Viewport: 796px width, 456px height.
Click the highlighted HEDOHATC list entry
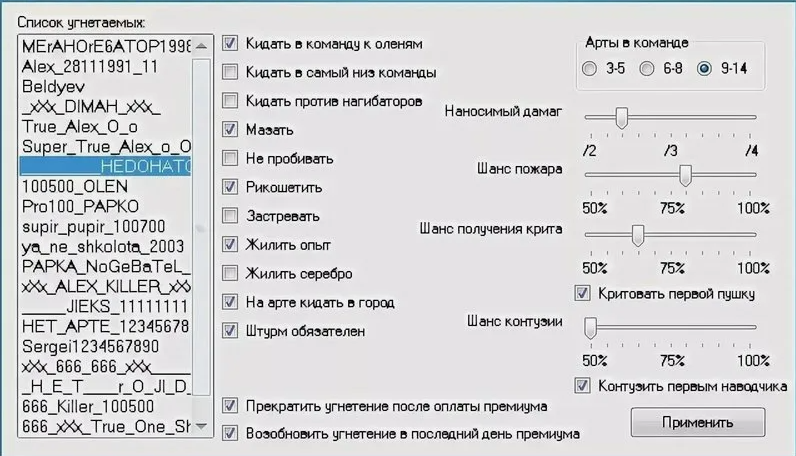coord(106,166)
